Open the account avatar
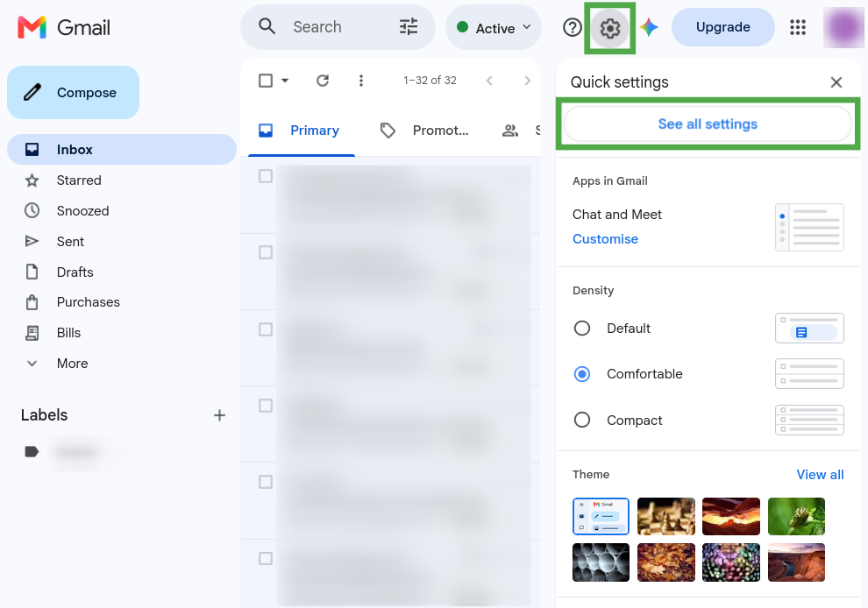The width and height of the screenshot is (868, 608). tap(843, 28)
